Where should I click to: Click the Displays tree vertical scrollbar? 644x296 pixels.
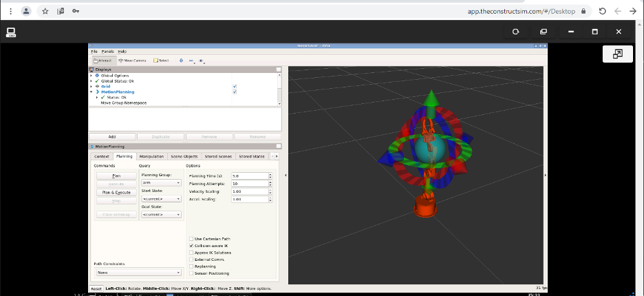click(x=280, y=89)
